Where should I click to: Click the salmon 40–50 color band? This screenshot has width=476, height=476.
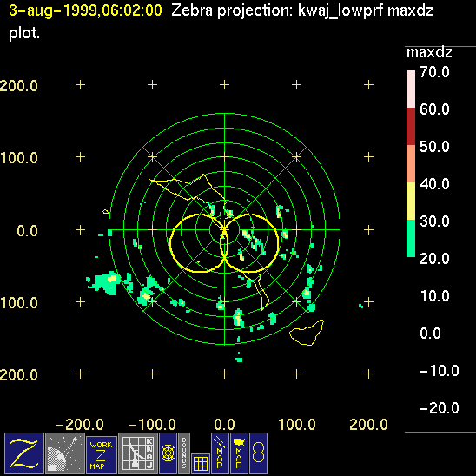[x=411, y=163]
